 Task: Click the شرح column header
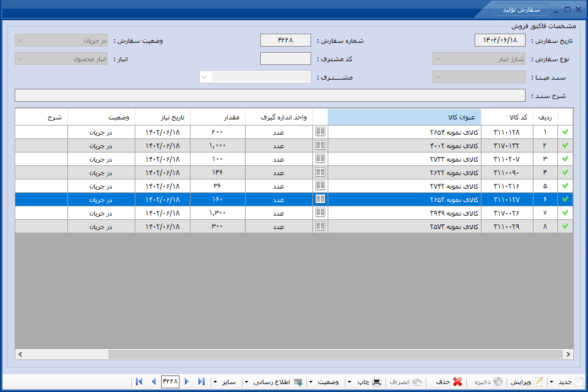(x=42, y=117)
